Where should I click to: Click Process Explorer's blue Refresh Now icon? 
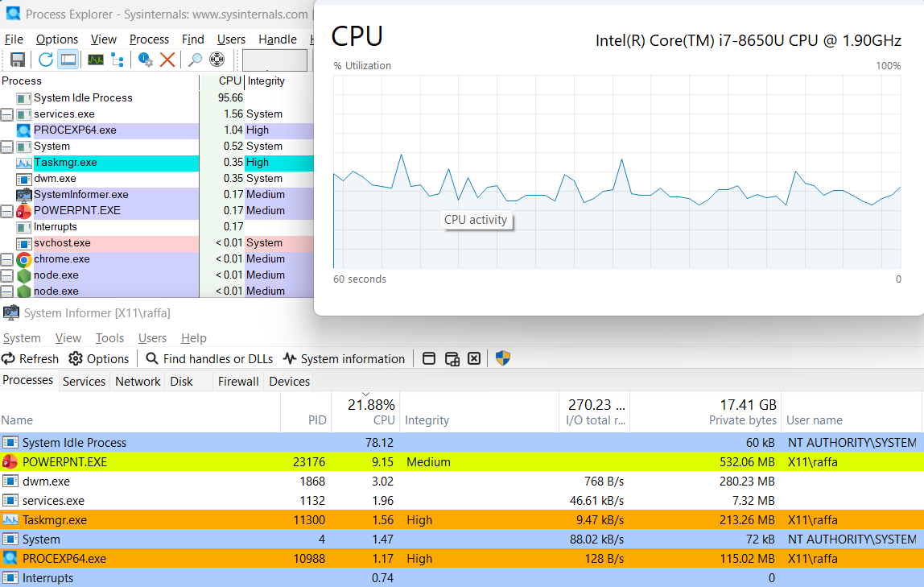45,60
